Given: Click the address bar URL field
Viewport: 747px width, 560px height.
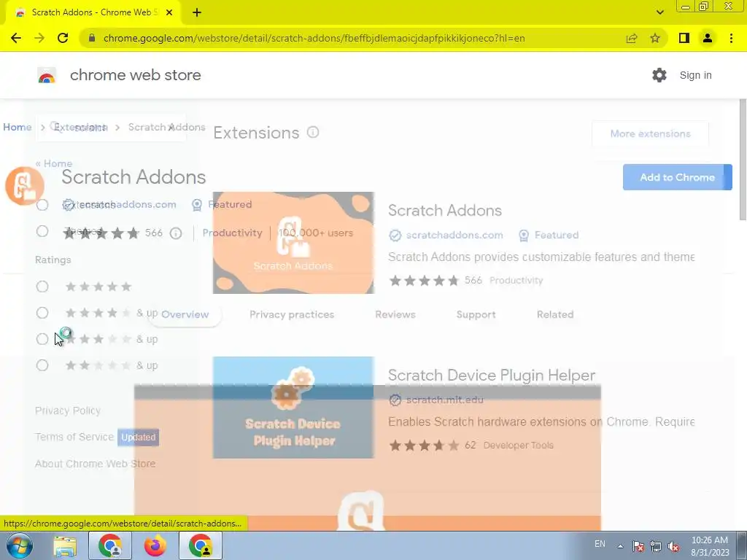Looking at the screenshot, I should point(314,38).
